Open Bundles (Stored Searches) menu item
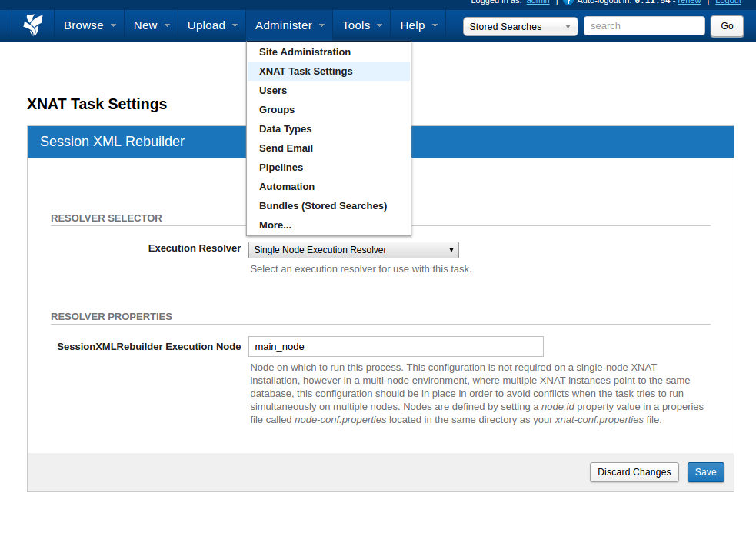756x553 pixels. [x=323, y=206]
